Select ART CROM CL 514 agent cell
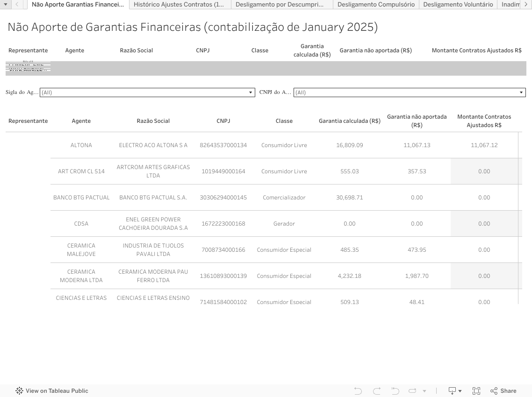Screen dimensions: 532x397 (x=81, y=171)
